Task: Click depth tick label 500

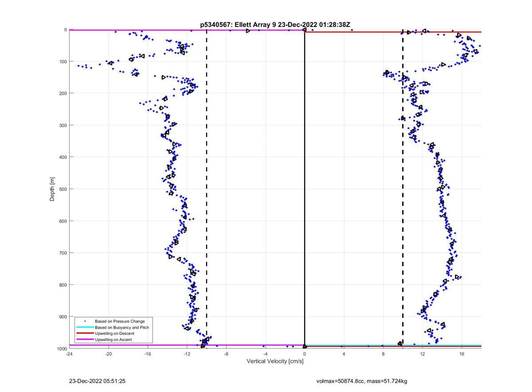Action: click(63, 189)
